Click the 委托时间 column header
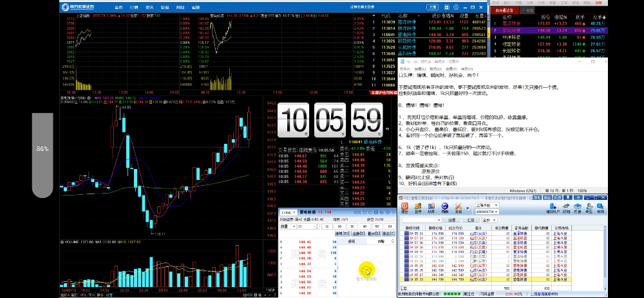Screen dimensions: 644x298 [x=412, y=228]
